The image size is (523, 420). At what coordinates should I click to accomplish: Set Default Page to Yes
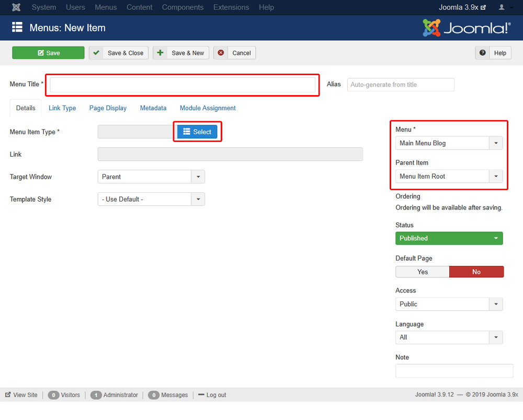[x=422, y=272]
